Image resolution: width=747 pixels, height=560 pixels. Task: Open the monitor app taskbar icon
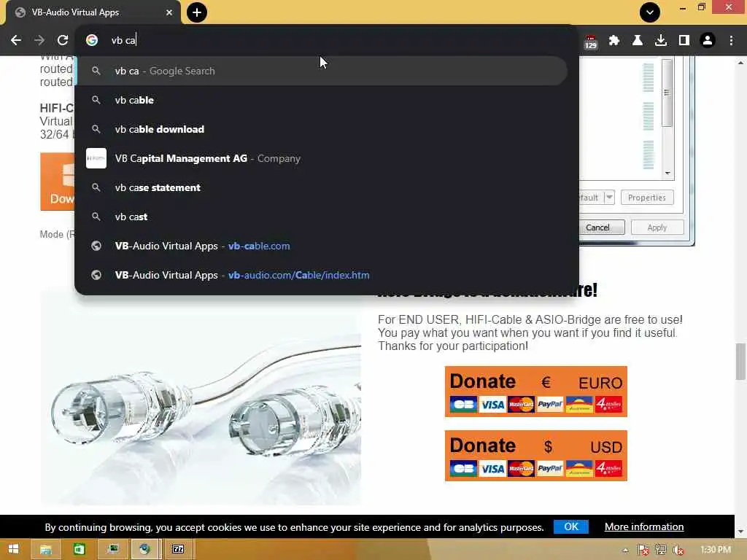(113, 550)
